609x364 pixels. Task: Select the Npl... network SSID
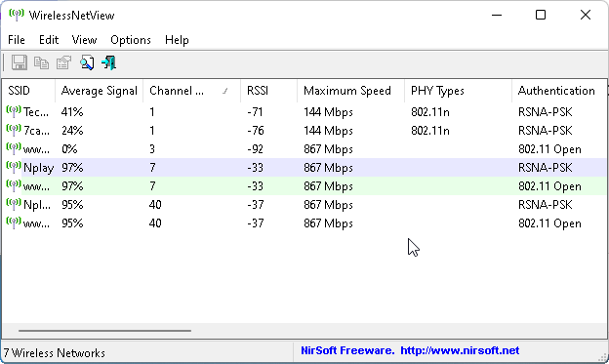click(37, 205)
